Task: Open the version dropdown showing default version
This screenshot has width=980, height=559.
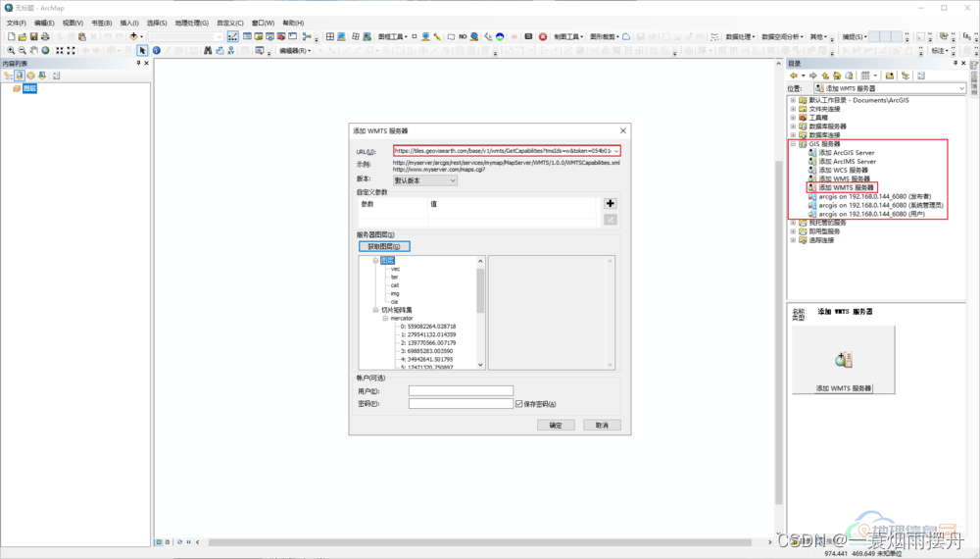Action: 425,180
